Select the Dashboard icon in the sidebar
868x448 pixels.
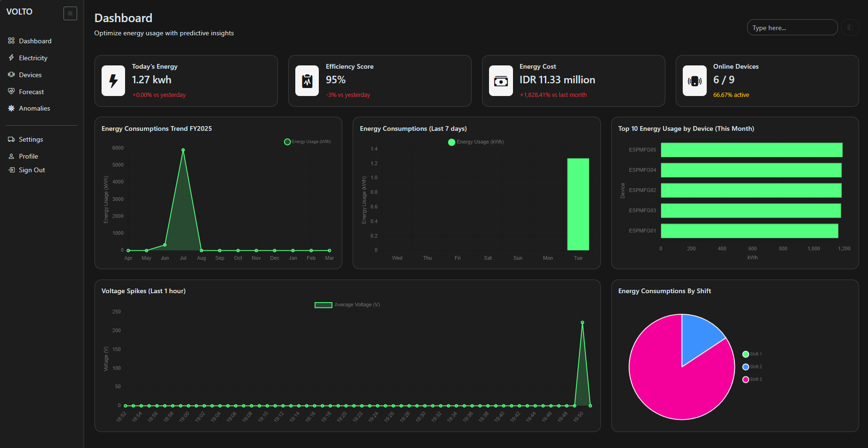11,41
